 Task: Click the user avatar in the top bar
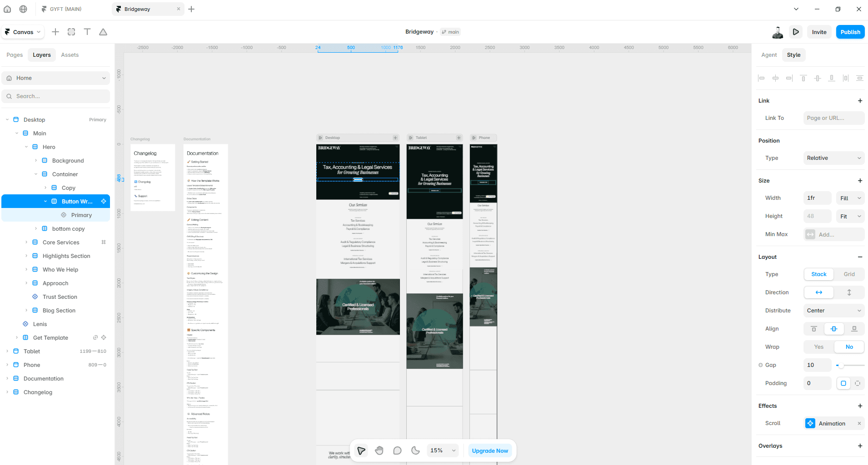(778, 32)
